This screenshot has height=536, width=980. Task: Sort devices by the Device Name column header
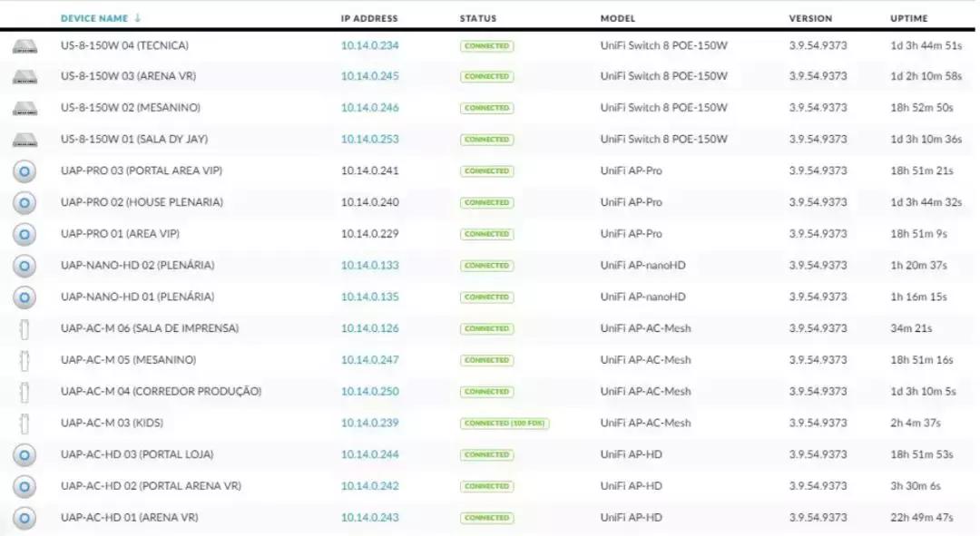(x=93, y=18)
